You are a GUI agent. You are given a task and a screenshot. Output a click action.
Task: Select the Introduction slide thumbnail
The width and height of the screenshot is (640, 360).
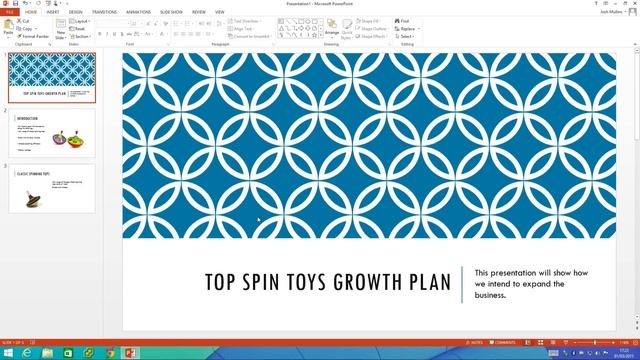pyautogui.click(x=52, y=133)
